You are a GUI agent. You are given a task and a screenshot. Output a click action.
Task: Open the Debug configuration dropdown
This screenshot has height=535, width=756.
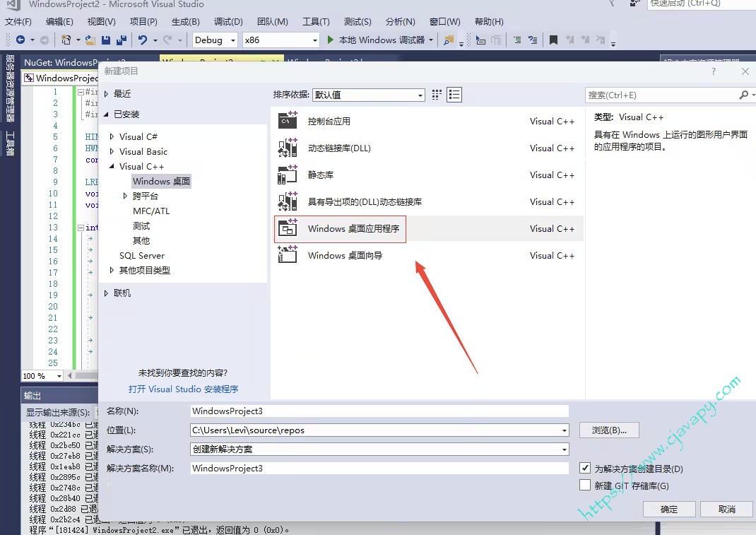click(215, 40)
